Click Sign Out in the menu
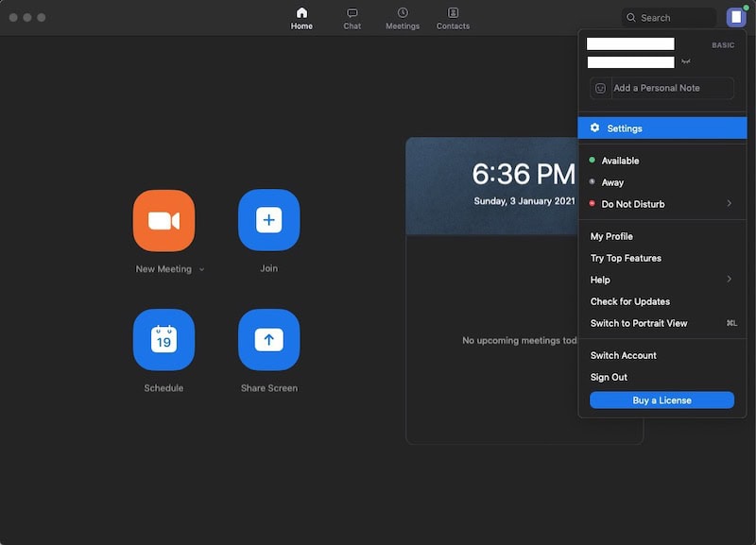The width and height of the screenshot is (756, 545). point(609,377)
